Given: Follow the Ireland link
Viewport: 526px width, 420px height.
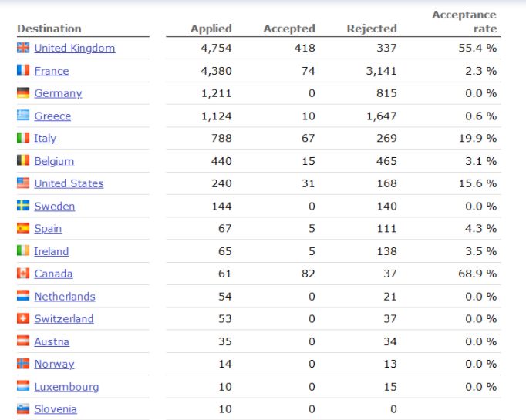Looking at the screenshot, I should (x=52, y=251).
